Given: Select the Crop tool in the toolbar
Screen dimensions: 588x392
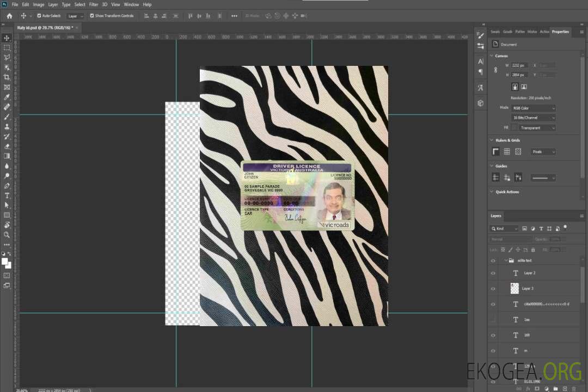Looking at the screenshot, I should coord(7,77).
